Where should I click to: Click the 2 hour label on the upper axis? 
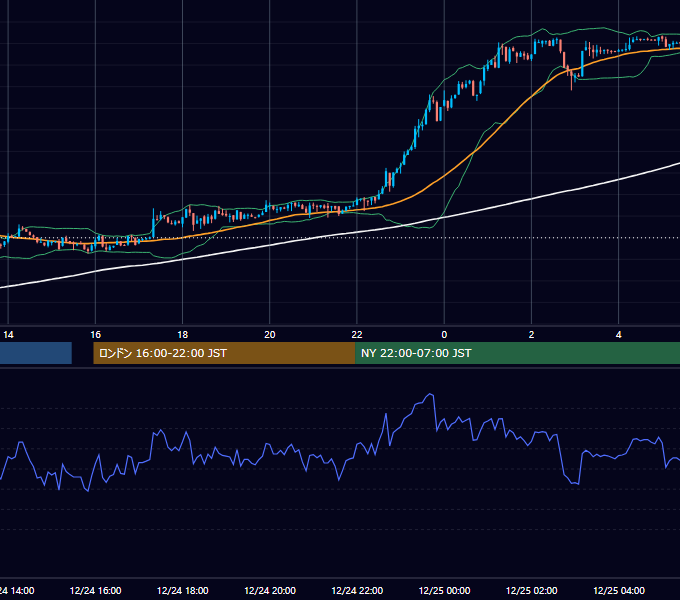click(x=531, y=335)
